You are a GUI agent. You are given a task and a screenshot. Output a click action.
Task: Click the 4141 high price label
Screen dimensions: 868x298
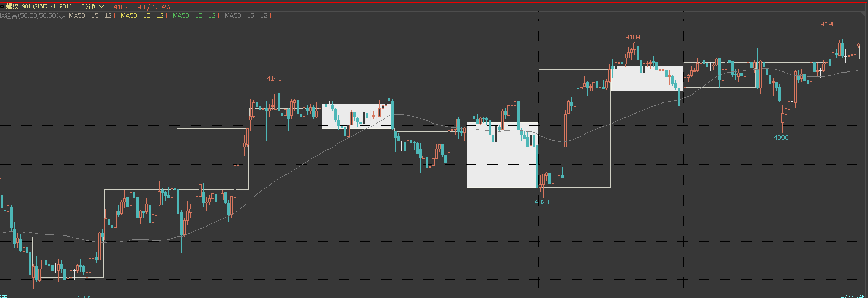point(274,79)
